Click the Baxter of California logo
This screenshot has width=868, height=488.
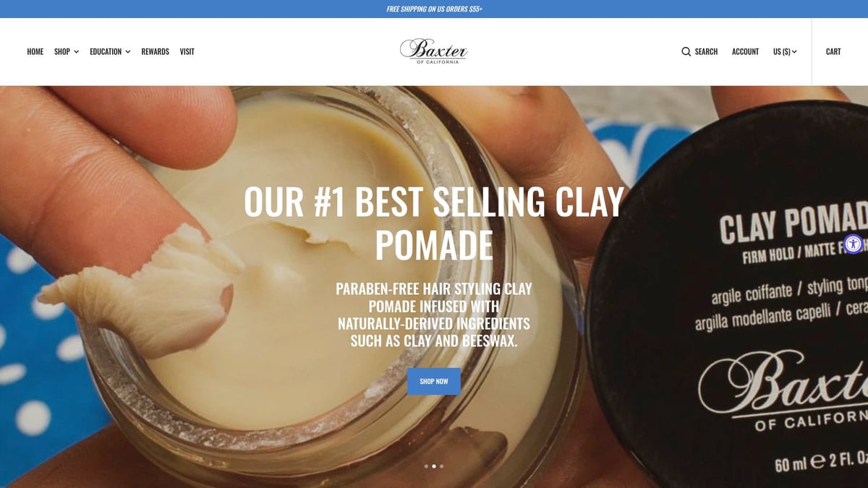(x=434, y=51)
